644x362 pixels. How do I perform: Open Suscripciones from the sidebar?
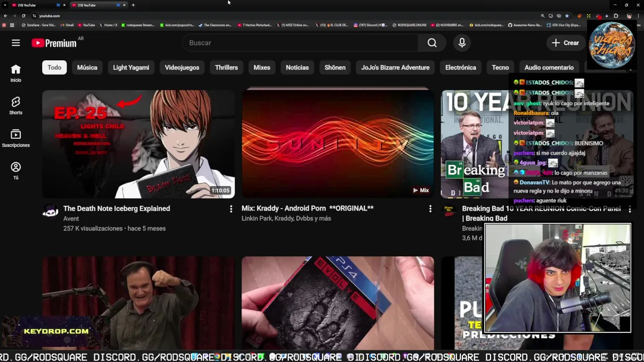(x=16, y=138)
